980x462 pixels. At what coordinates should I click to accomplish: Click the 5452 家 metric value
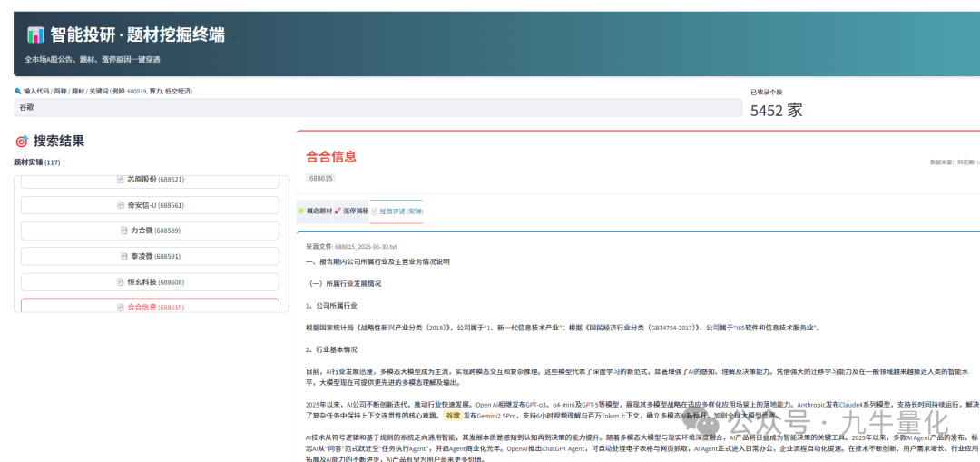[x=776, y=111]
